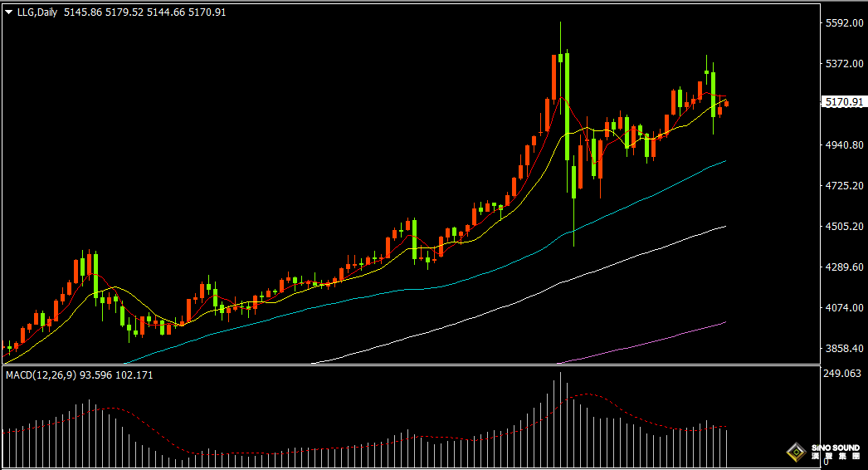This screenshot has height=470, width=868.
Task: Select the last candle on the chart
Action: [x=726, y=103]
